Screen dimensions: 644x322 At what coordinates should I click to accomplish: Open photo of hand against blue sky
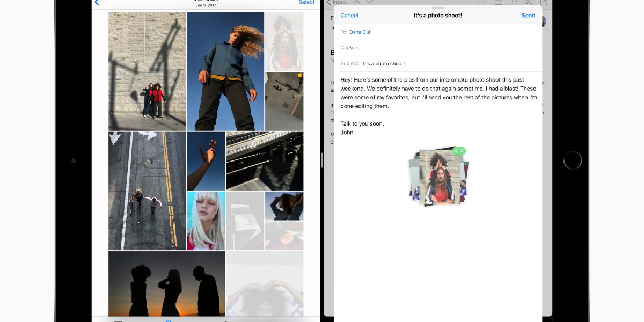tap(206, 161)
